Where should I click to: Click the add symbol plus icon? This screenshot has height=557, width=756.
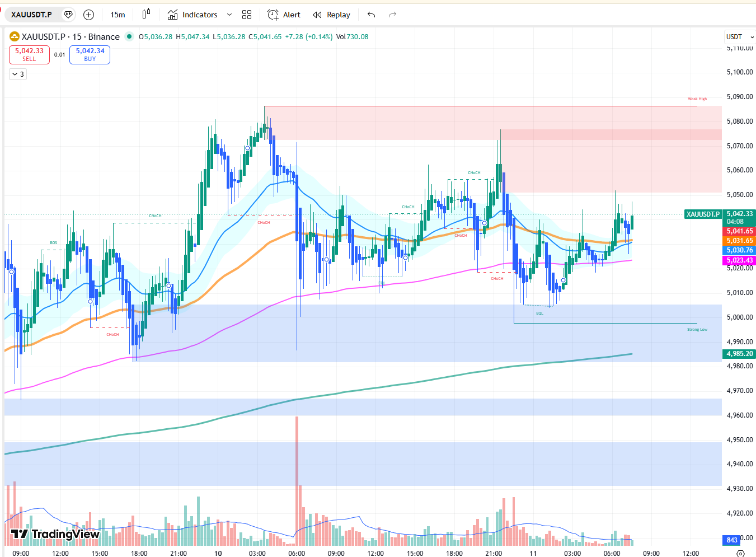pyautogui.click(x=88, y=15)
